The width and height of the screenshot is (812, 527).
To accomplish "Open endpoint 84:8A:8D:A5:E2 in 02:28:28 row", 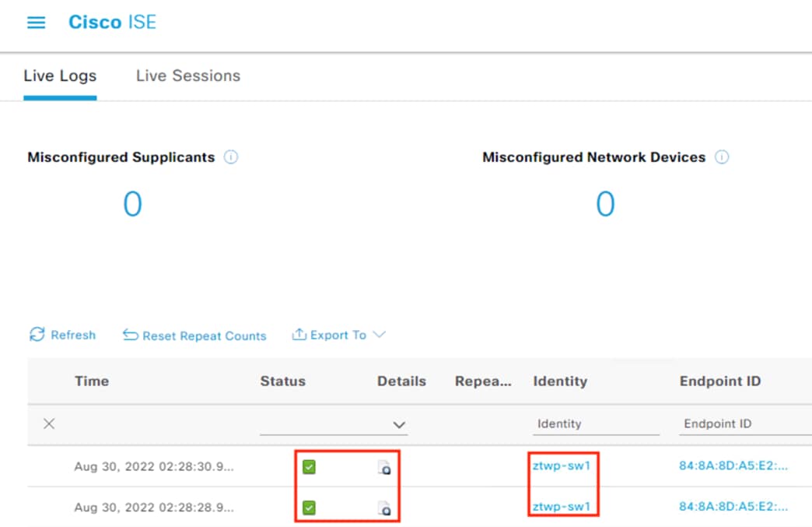I will click(x=733, y=507).
